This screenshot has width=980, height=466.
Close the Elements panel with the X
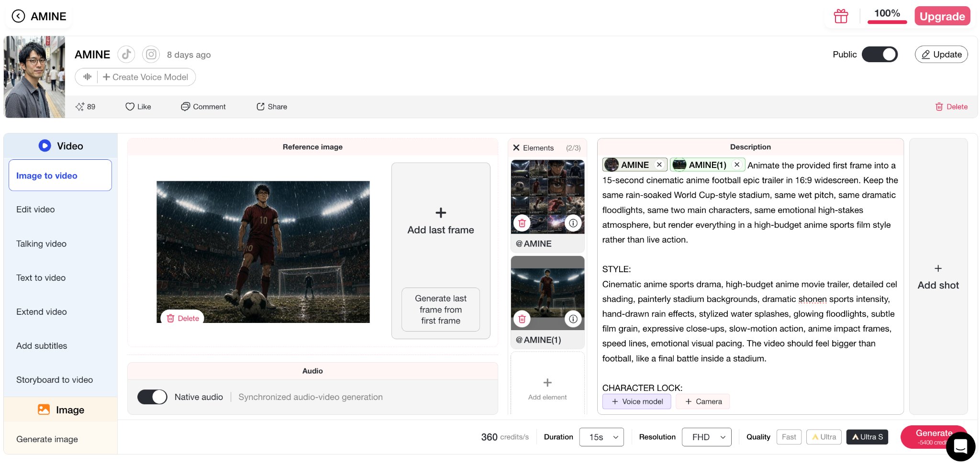pos(516,148)
